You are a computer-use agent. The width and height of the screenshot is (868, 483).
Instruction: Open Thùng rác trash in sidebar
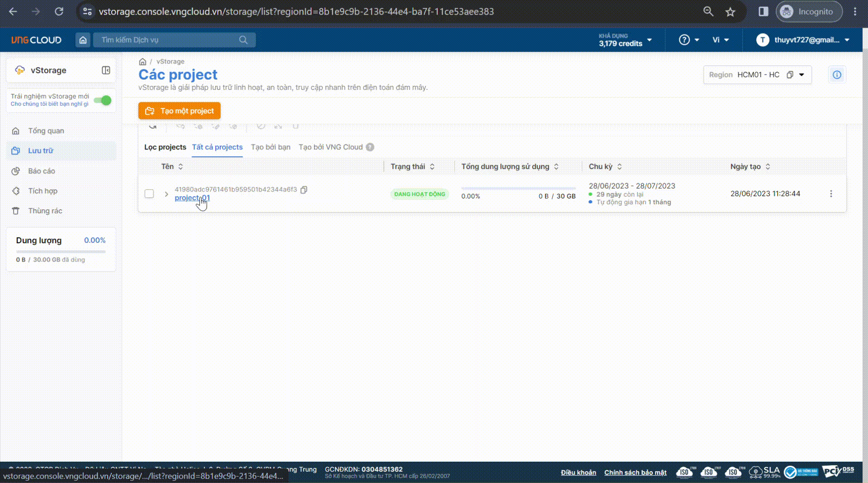45,211
